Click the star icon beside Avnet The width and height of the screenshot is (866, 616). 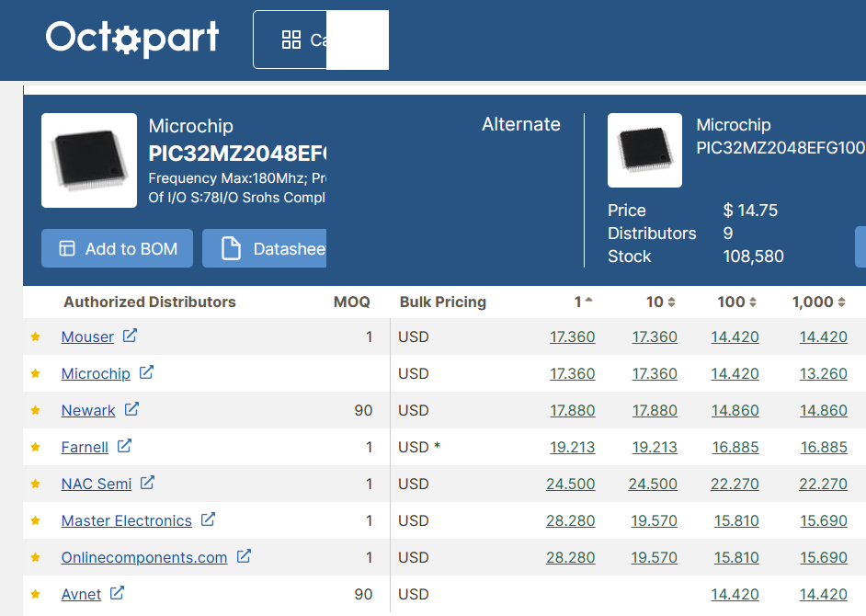tap(35, 594)
